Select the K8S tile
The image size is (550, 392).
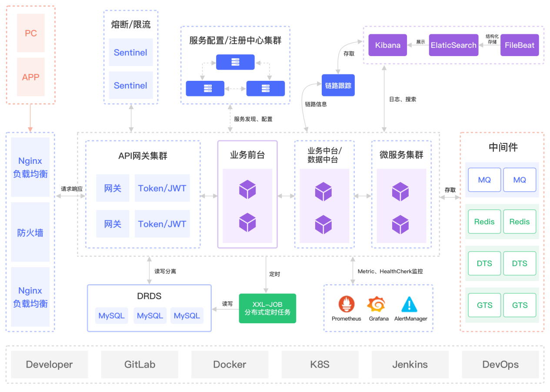tap(320, 365)
